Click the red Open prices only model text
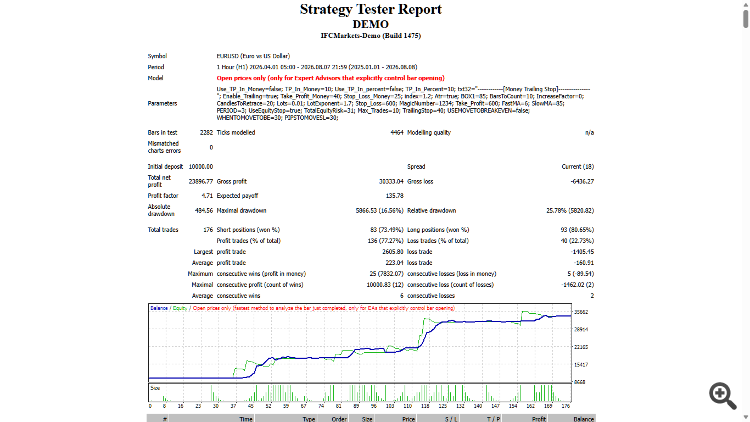The image size is (750, 422). (331, 78)
